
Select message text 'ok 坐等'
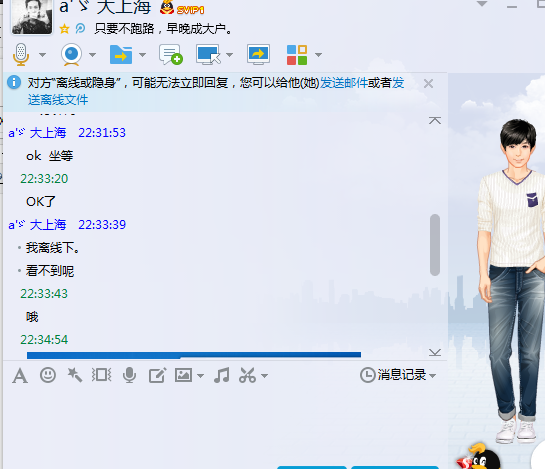(50, 156)
